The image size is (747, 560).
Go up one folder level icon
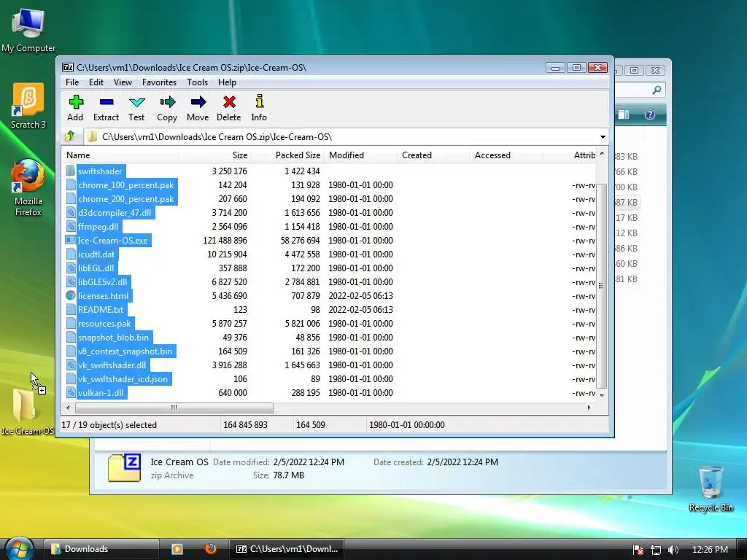coord(70,136)
